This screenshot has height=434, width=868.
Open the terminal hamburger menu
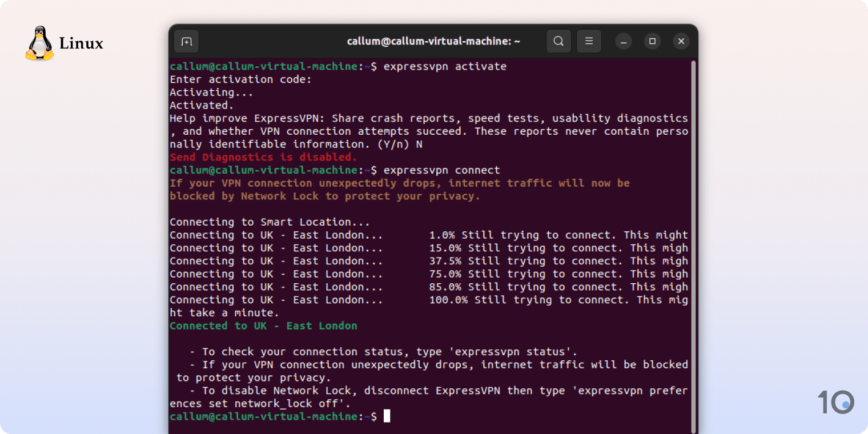[x=589, y=41]
